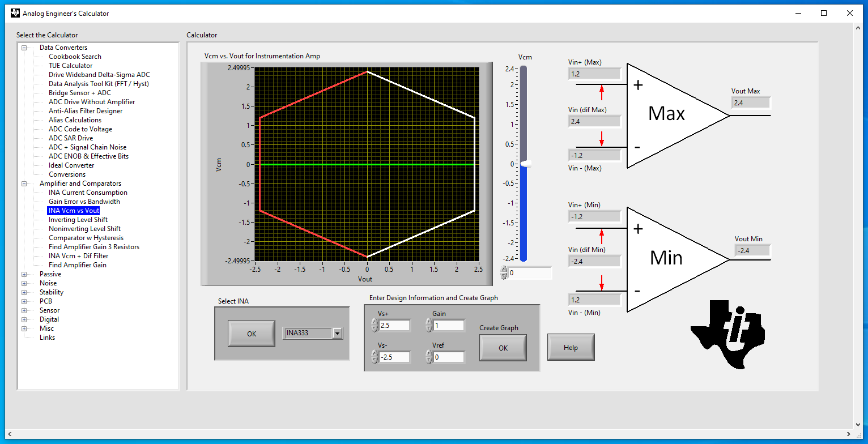Decrement the Gain value stepper
This screenshot has width=868, height=444.
(429, 327)
